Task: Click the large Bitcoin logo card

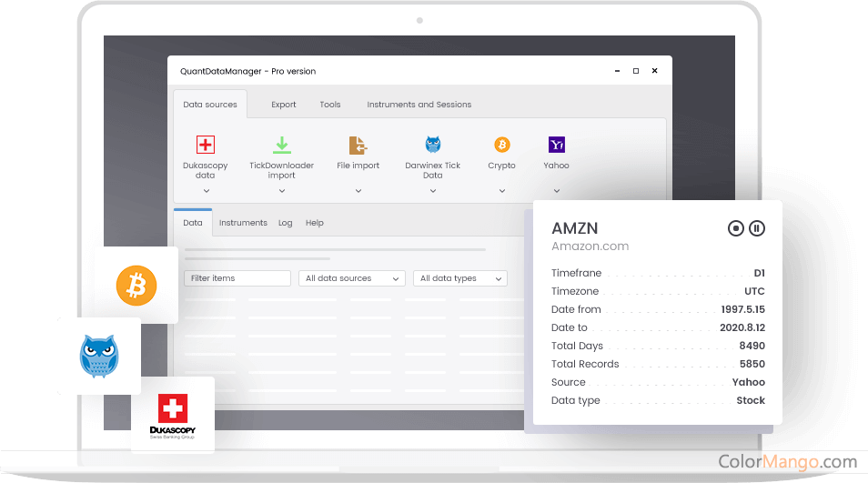Action: pos(136,286)
